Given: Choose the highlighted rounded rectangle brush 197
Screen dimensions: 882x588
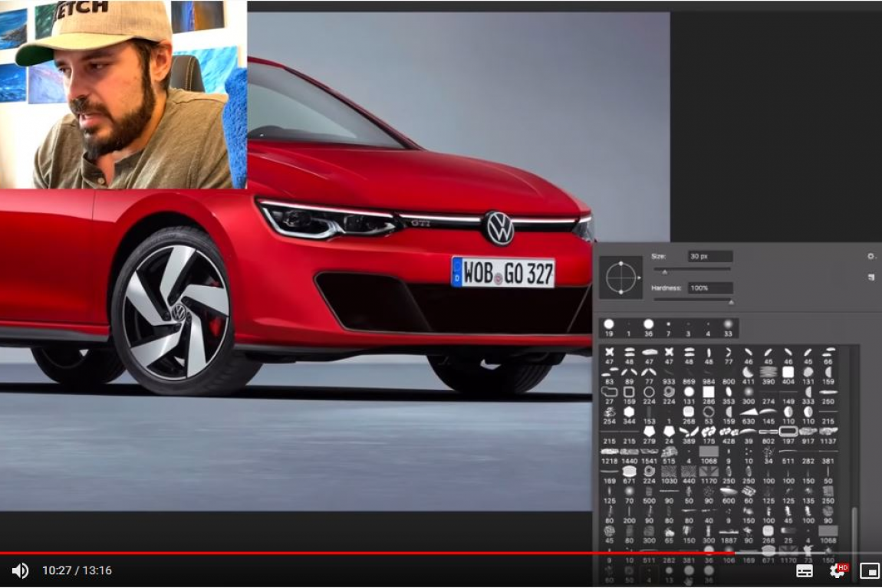Looking at the screenshot, I should click(x=788, y=432).
